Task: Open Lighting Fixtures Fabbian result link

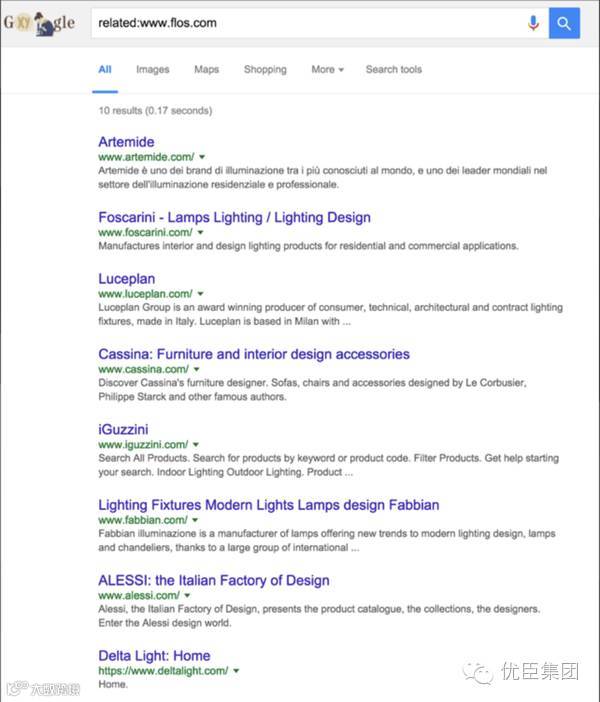Action: (x=269, y=505)
